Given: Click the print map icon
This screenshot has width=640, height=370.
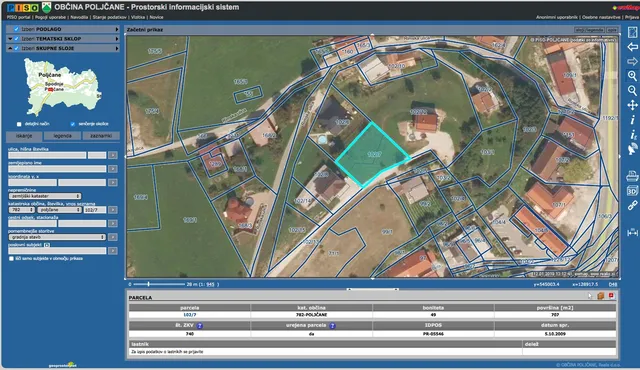Looking at the screenshot, I should click(x=632, y=176).
